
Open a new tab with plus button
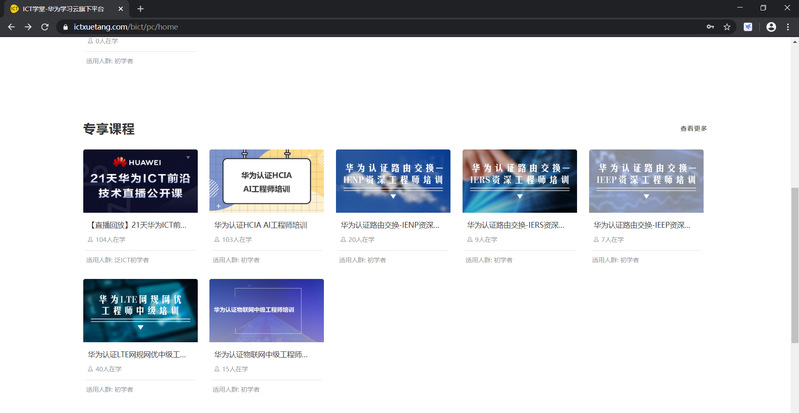pos(141,9)
